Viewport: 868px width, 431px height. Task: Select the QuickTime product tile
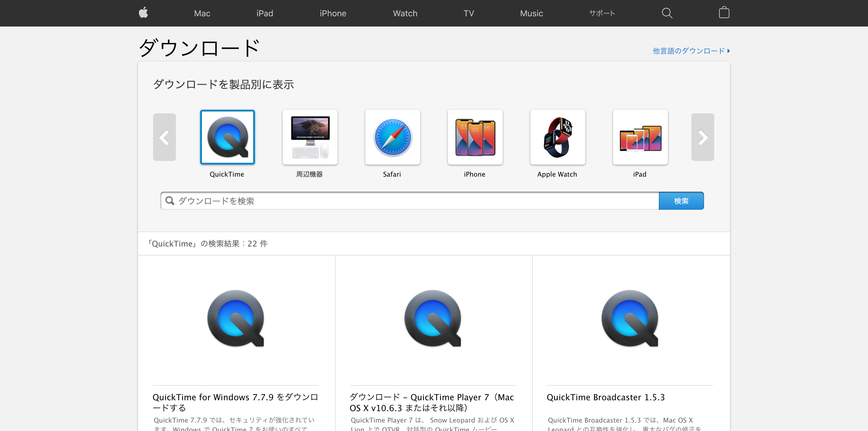(x=228, y=137)
